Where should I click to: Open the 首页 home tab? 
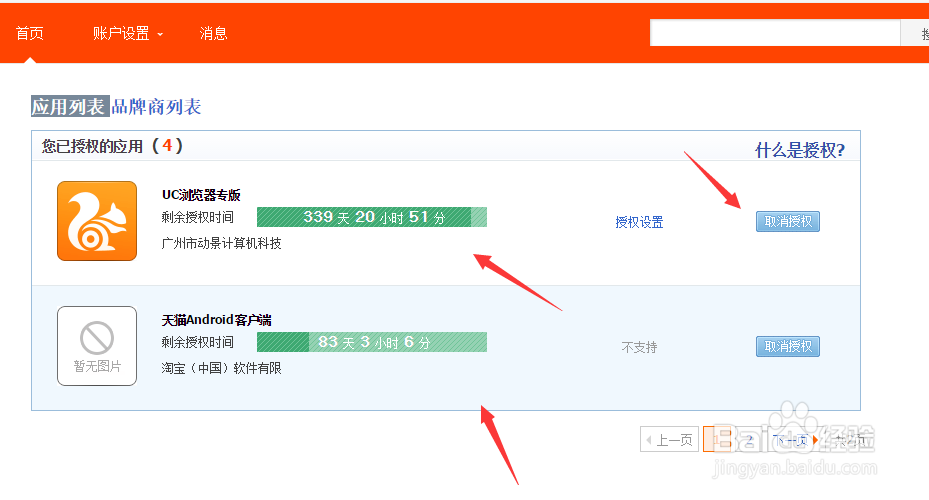[30, 34]
